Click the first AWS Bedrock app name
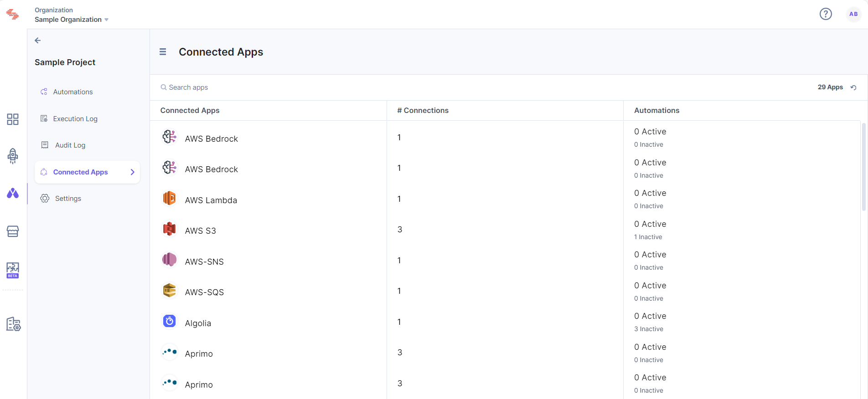The height and width of the screenshot is (399, 868). (212, 139)
